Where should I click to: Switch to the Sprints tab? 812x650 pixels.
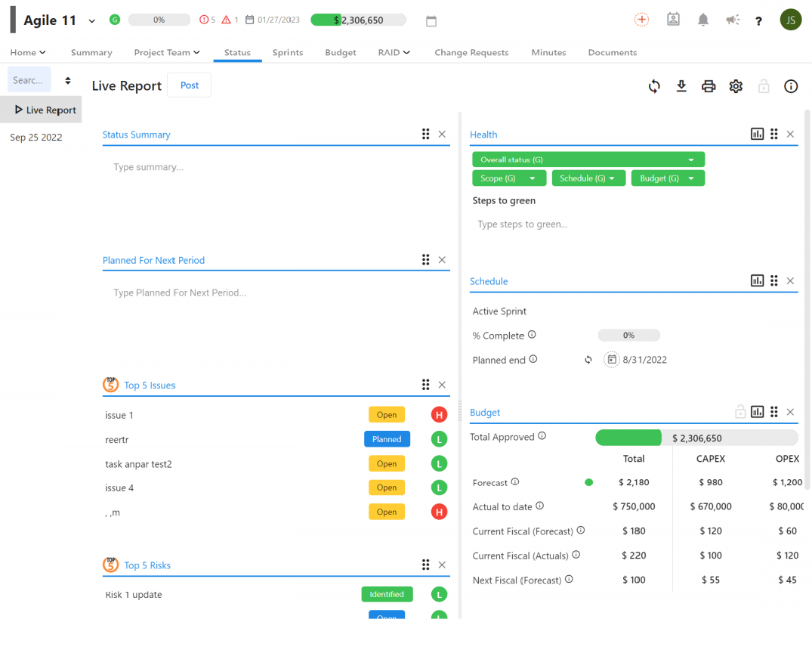tap(288, 52)
